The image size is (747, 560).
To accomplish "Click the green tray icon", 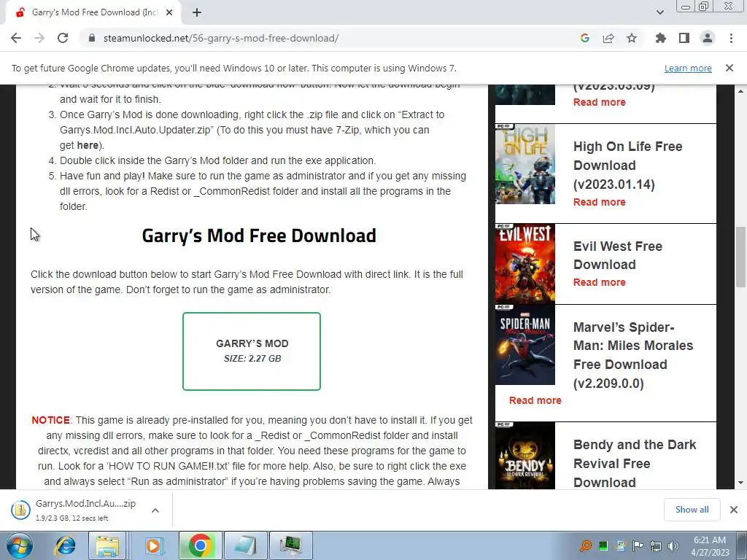I will tap(603, 546).
